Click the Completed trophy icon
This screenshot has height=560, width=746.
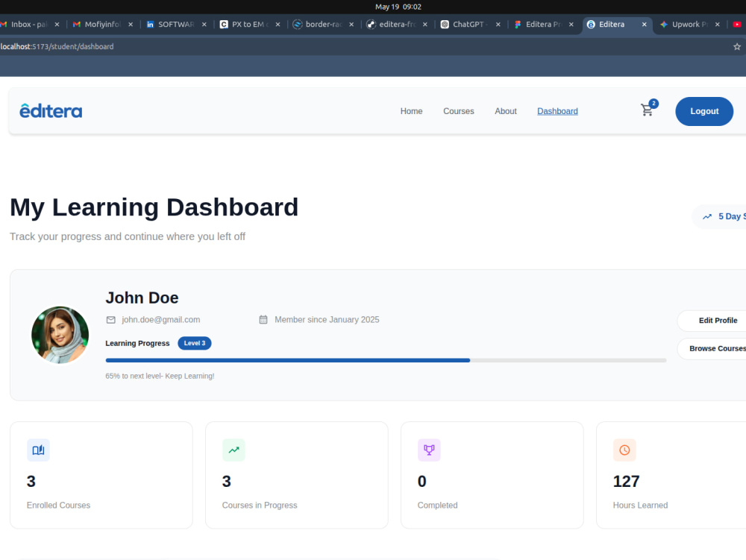point(429,450)
